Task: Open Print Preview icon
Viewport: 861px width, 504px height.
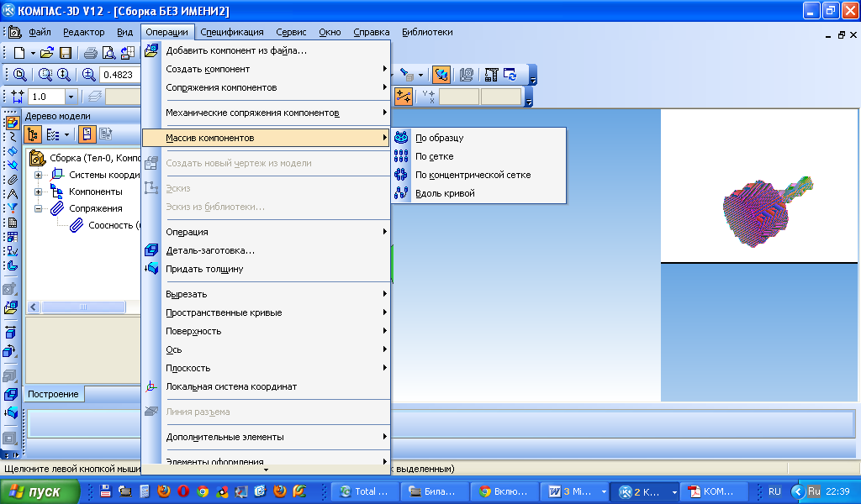Action: pyautogui.click(x=108, y=53)
